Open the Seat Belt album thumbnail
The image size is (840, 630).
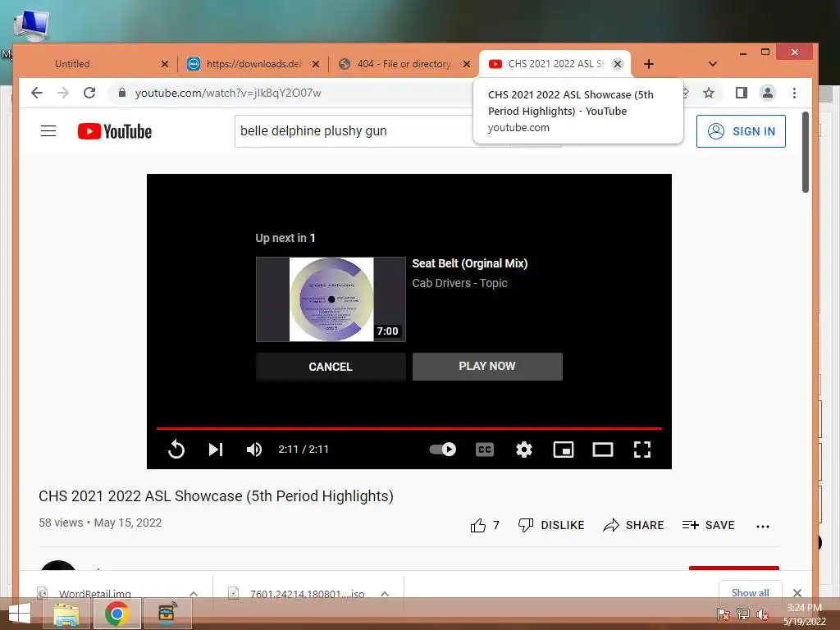click(331, 299)
